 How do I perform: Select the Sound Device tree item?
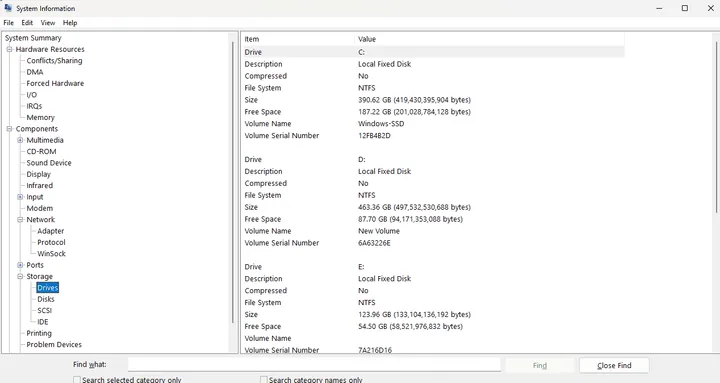coord(49,163)
